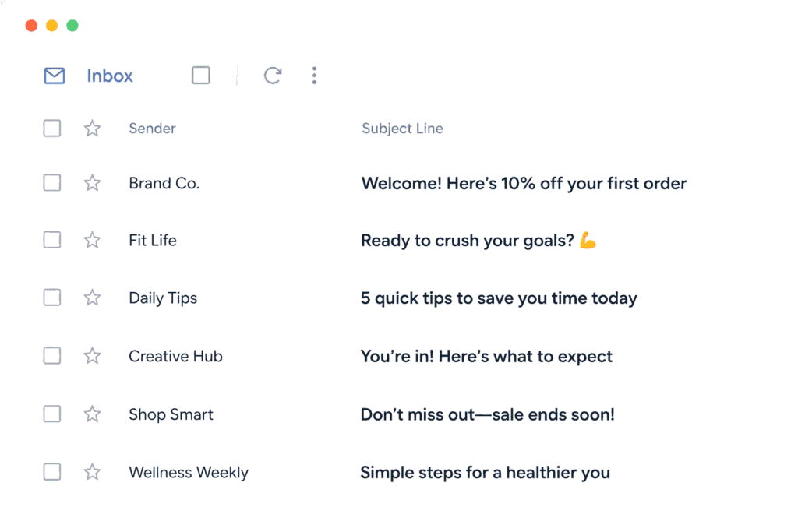Screen dimensions: 798x532
Task: Click the green macOS zoom button
Action: [72, 26]
